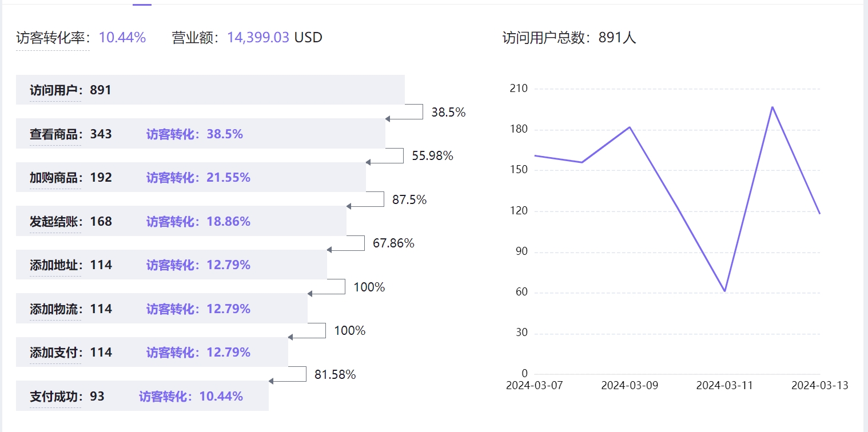Click the 10.44% header conversion value

(122, 38)
